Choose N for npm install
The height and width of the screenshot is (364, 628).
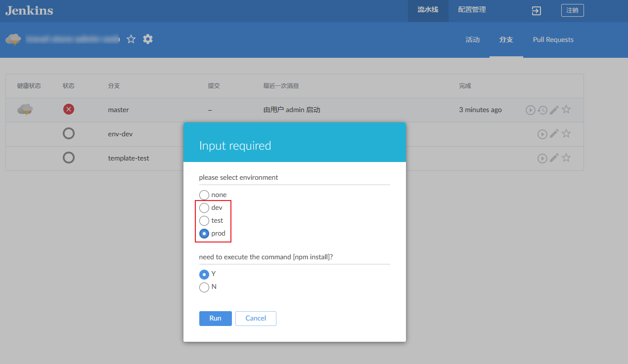[x=204, y=287]
